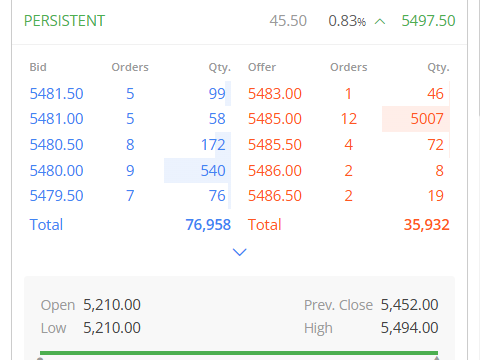This screenshot has height=360, width=480.
Task: Select offer price 5483.00
Action: [x=275, y=94]
